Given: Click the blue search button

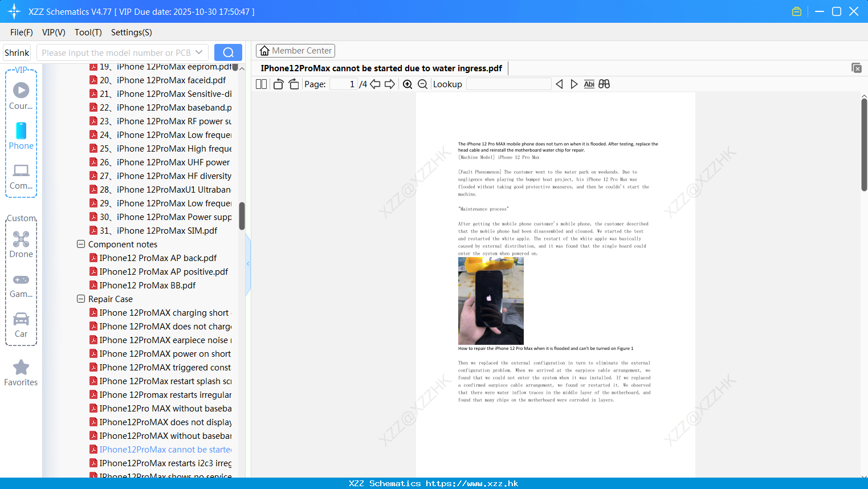Looking at the screenshot, I should pos(228,52).
